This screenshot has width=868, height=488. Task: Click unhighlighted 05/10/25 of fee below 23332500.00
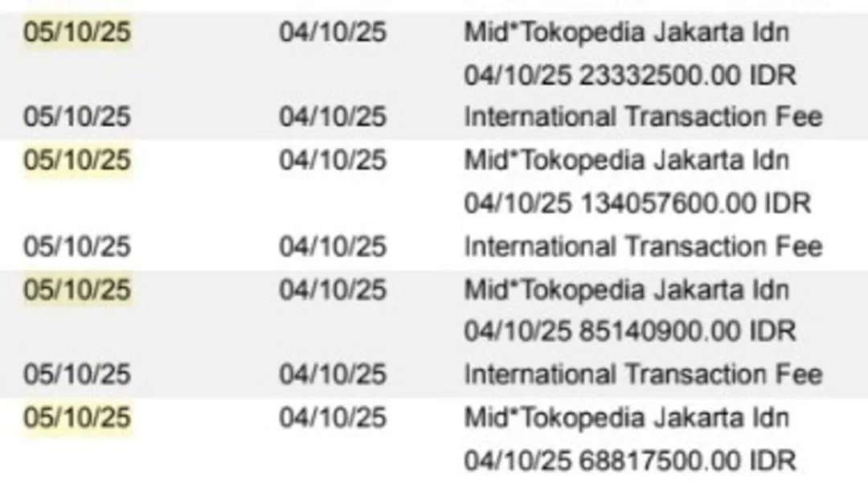[x=76, y=117]
